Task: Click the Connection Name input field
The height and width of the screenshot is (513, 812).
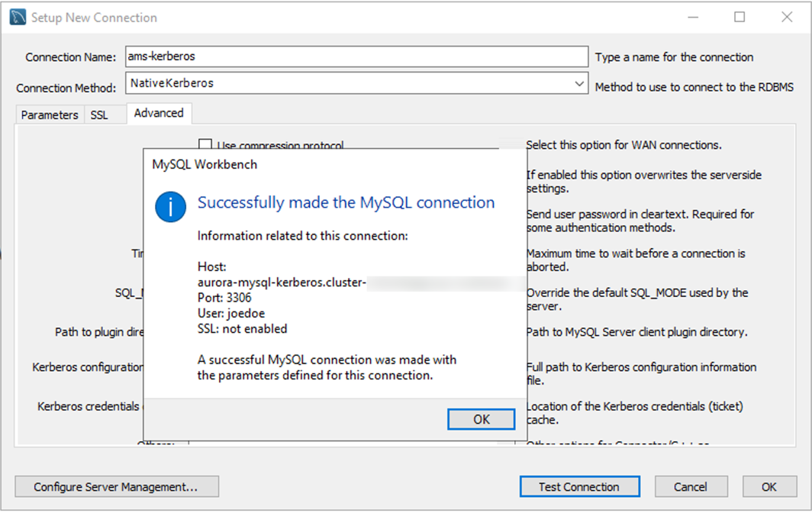Action: tap(356, 56)
